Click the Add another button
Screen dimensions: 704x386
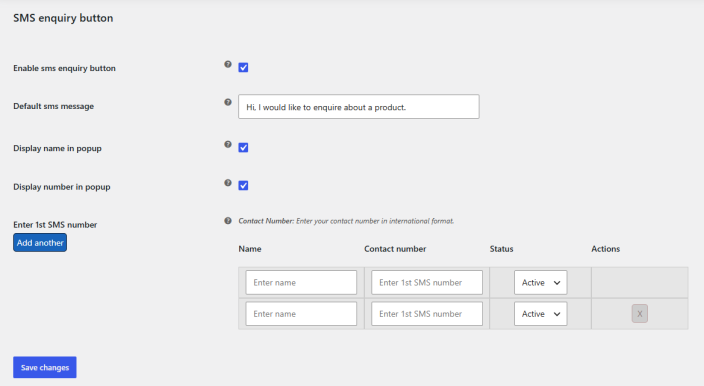(40, 243)
